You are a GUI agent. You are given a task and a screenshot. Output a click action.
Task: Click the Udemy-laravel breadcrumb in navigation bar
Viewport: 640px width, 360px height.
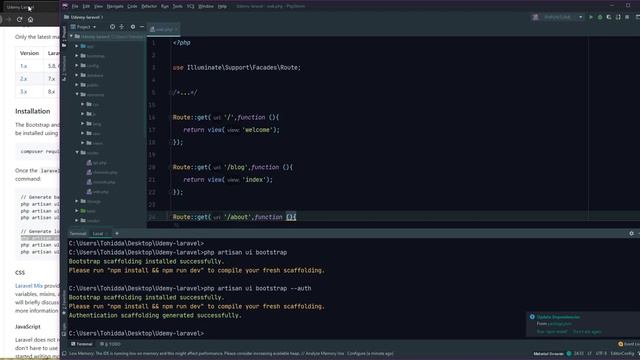coord(85,17)
